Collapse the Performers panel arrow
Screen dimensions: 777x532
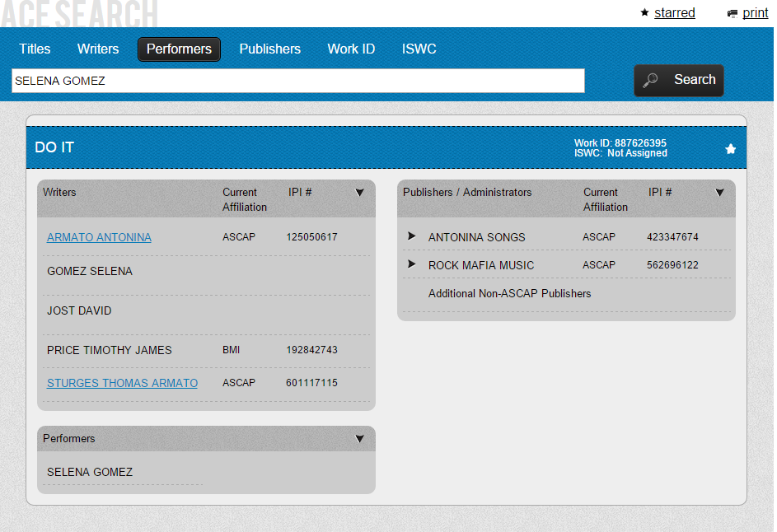tap(359, 439)
